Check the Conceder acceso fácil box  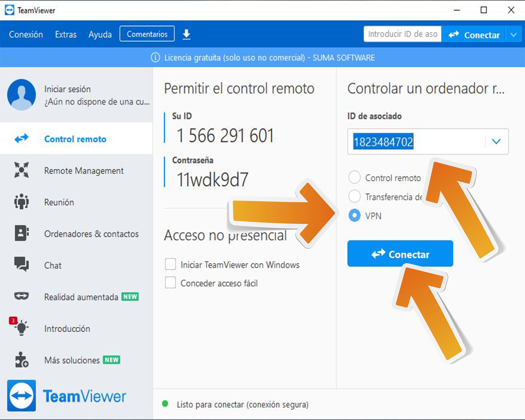pyautogui.click(x=170, y=283)
